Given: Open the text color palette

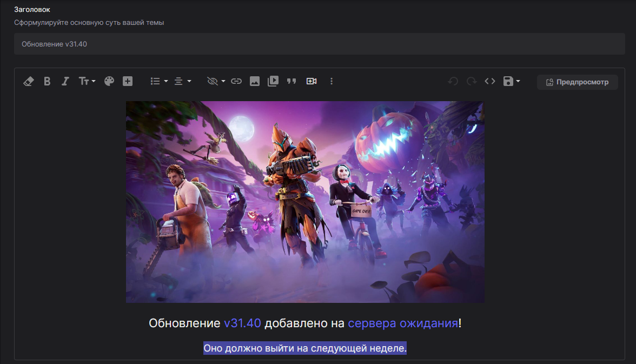Looking at the screenshot, I should coord(109,81).
